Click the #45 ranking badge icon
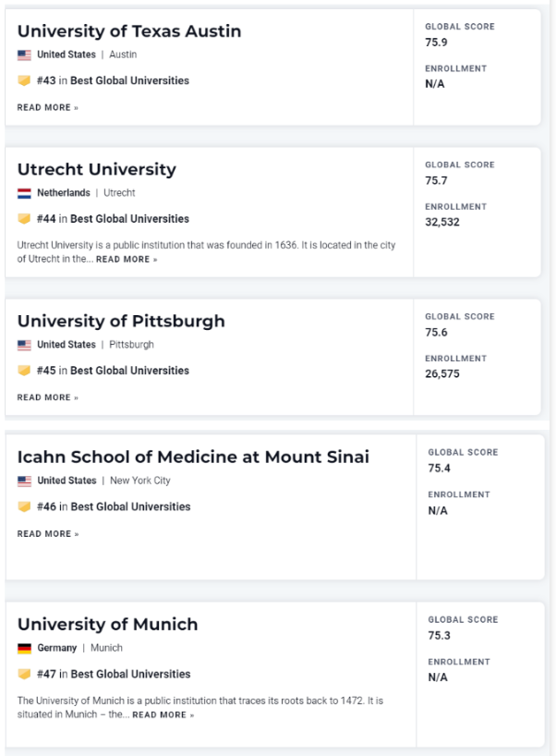The width and height of the screenshot is (556, 756). pyautogui.click(x=24, y=372)
